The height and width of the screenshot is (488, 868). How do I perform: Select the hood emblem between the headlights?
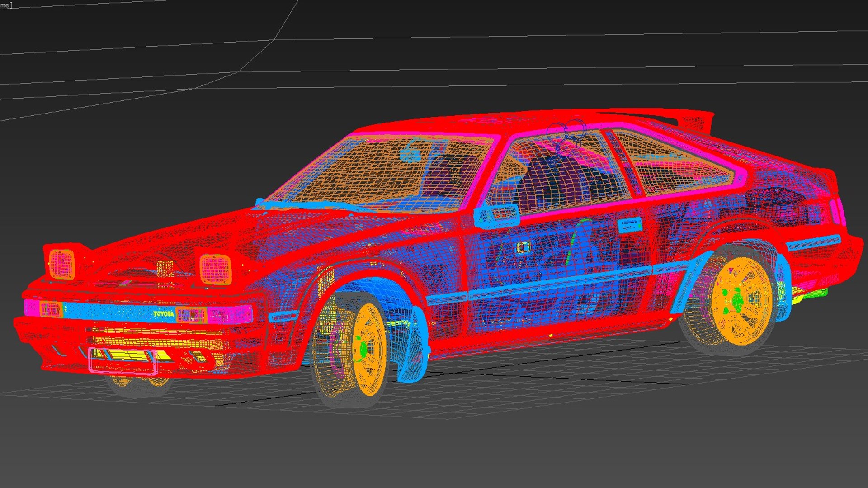[165, 268]
